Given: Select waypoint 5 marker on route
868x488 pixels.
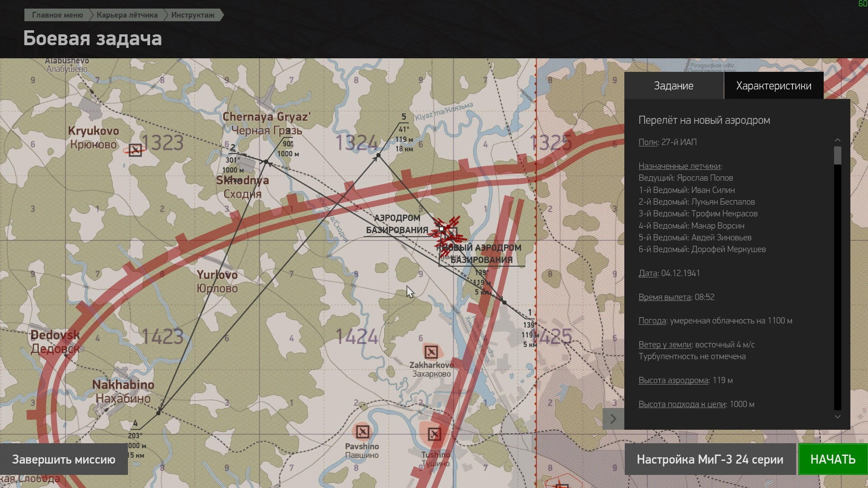Looking at the screenshot, I should coord(378,156).
